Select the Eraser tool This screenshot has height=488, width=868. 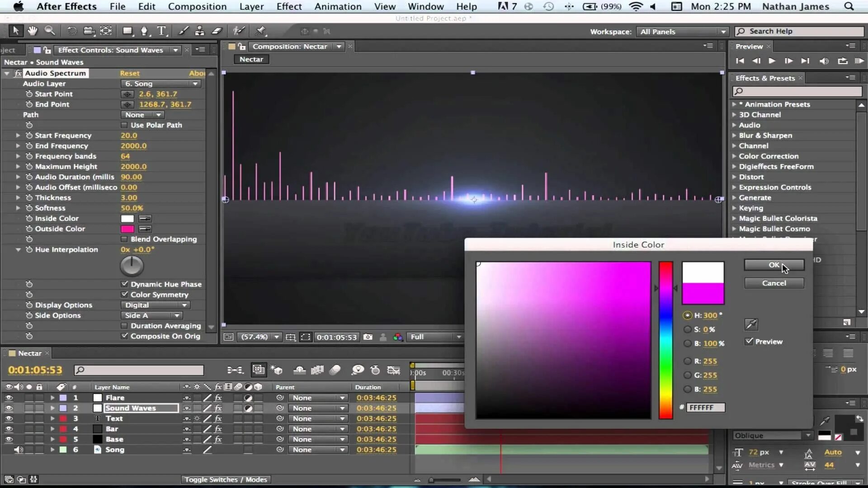(217, 31)
